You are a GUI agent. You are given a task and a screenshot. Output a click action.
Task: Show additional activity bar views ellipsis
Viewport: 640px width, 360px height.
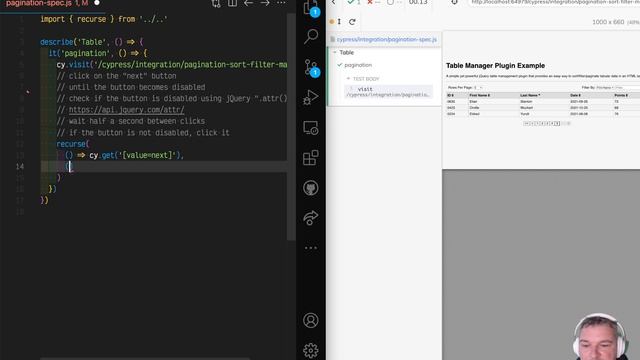pos(311,248)
